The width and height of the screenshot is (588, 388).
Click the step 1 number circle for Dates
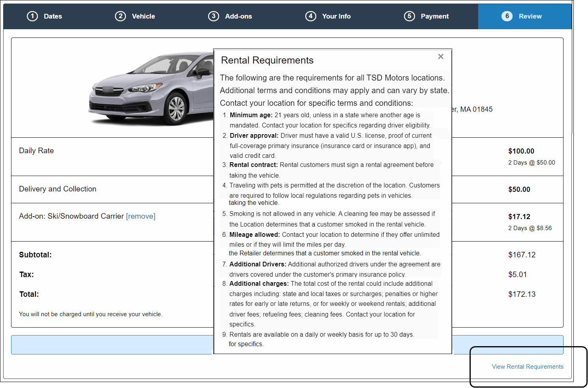(x=32, y=16)
